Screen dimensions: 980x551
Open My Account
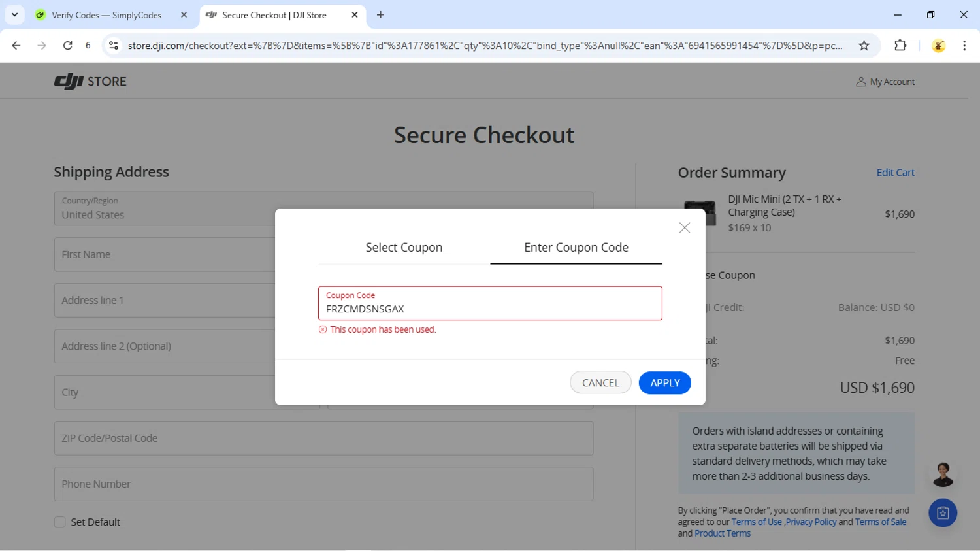(x=885, y=82)
